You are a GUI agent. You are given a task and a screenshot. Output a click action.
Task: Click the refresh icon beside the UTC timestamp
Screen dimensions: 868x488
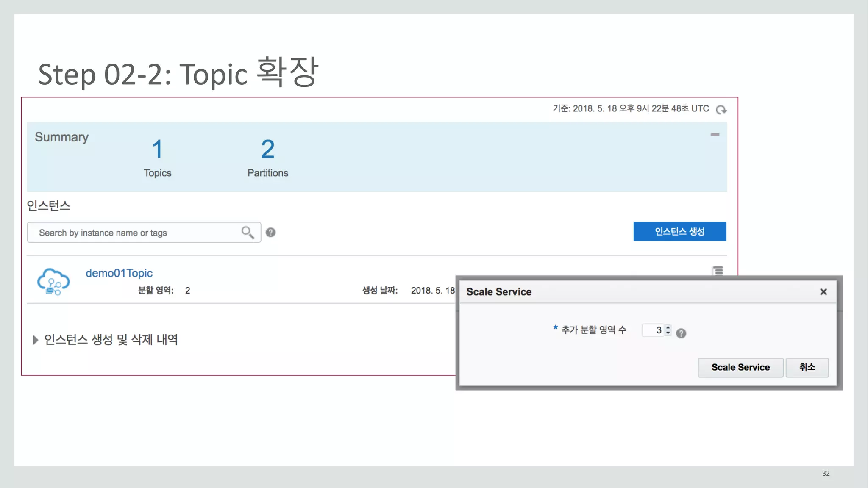(721, 110)
